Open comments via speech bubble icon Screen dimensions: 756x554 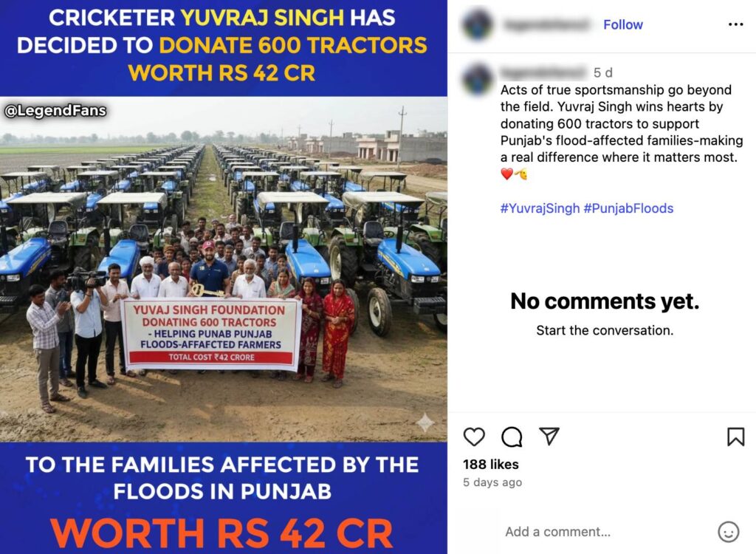(x=512, y=437)
